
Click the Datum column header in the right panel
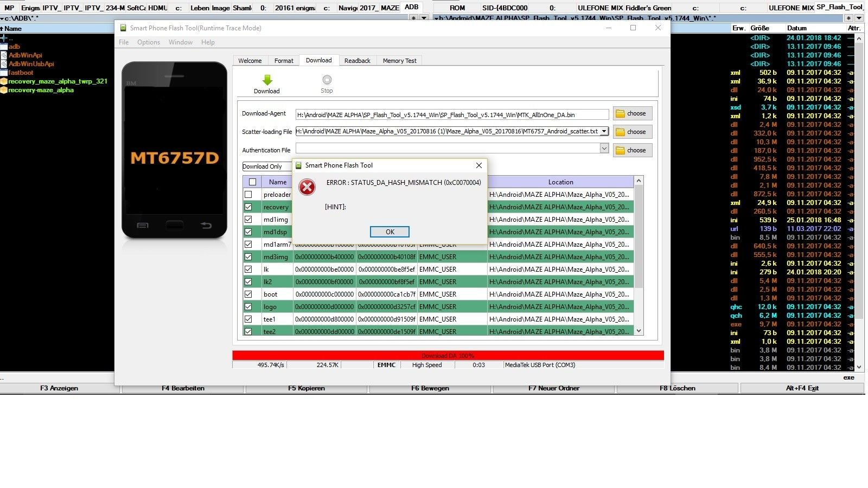797,28
